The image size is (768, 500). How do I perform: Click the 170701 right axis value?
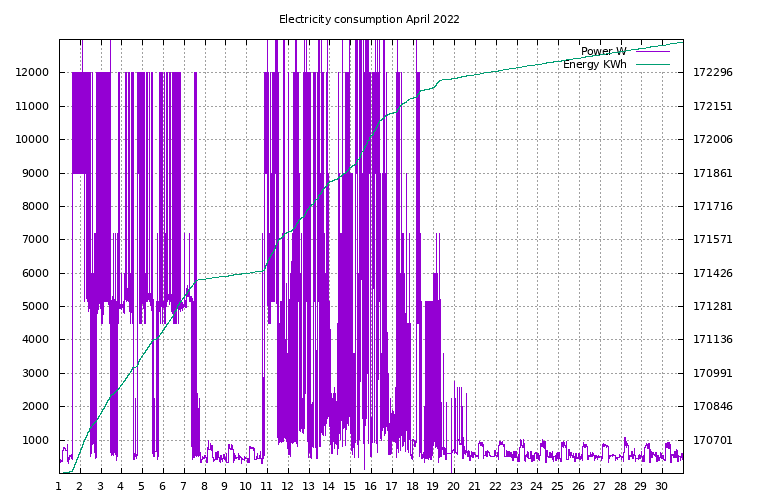[713, 440]
